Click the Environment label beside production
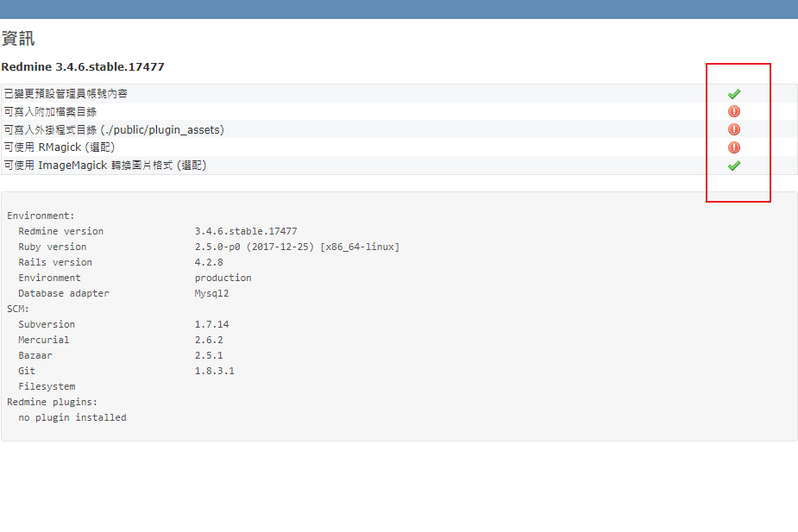The width and height of the screenshot is (798, 532). tap(49, 278)
